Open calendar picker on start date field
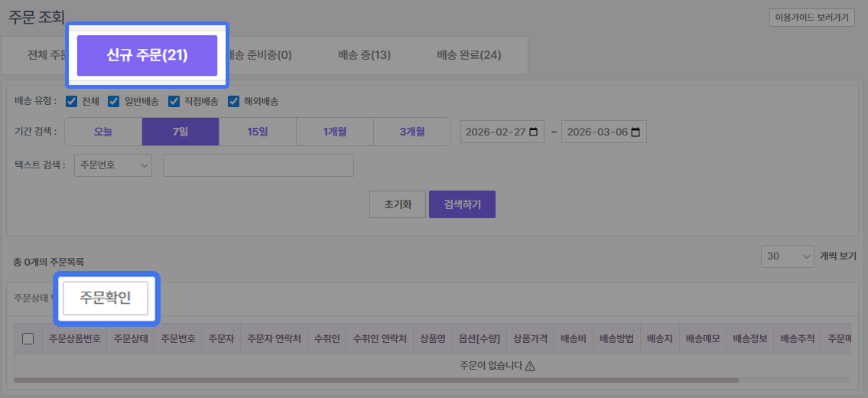This screenshot has width=868, height=398. coord(532,132)
